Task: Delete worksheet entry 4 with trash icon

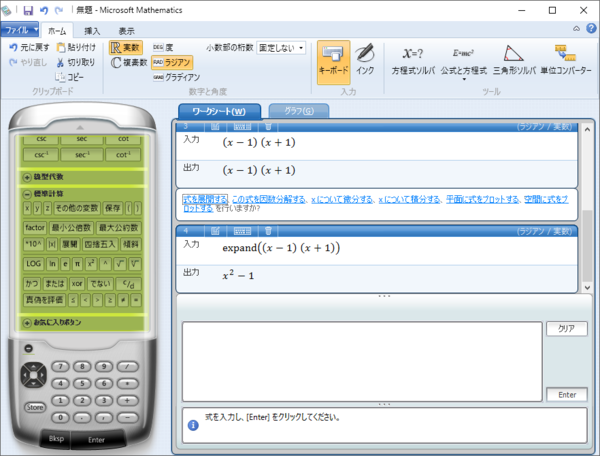Action: 268,231
